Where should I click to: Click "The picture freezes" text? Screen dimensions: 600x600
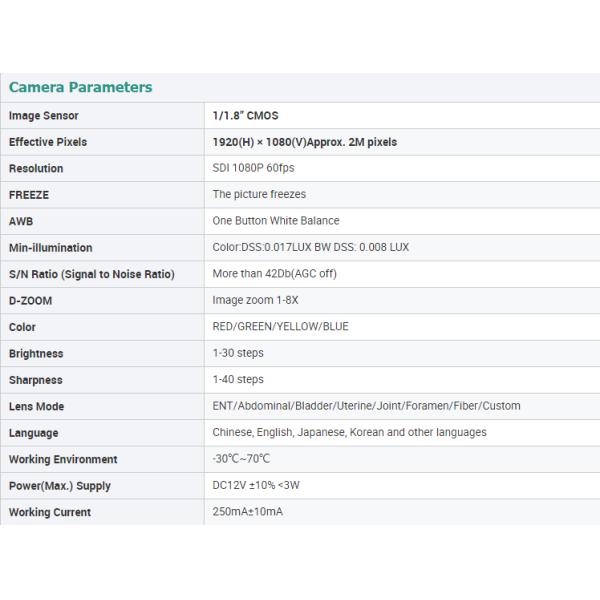[259, 195]
